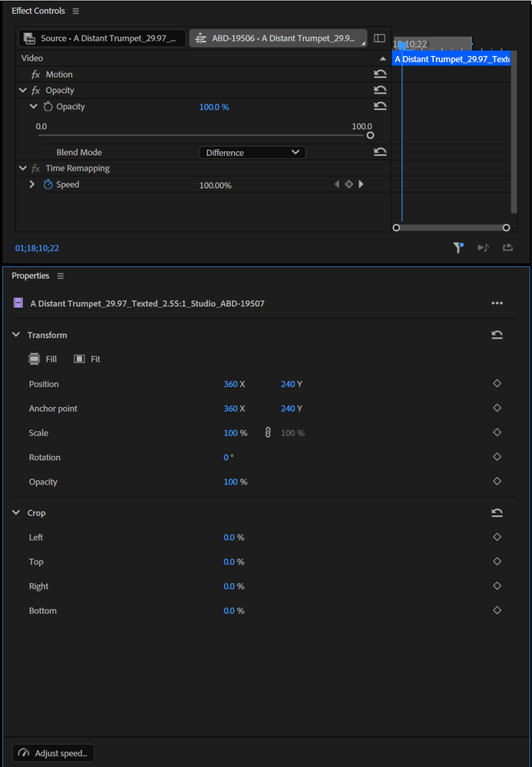This screenshot has height=767, width=532.
Task: Click the right zoom bar handle
Action: pos(506,227)
